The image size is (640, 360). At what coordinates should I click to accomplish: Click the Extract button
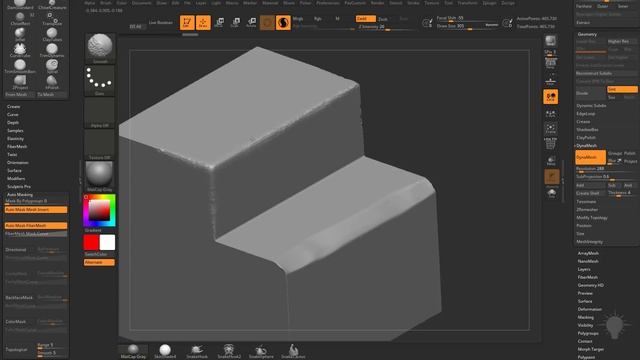(x=606, y=22)
